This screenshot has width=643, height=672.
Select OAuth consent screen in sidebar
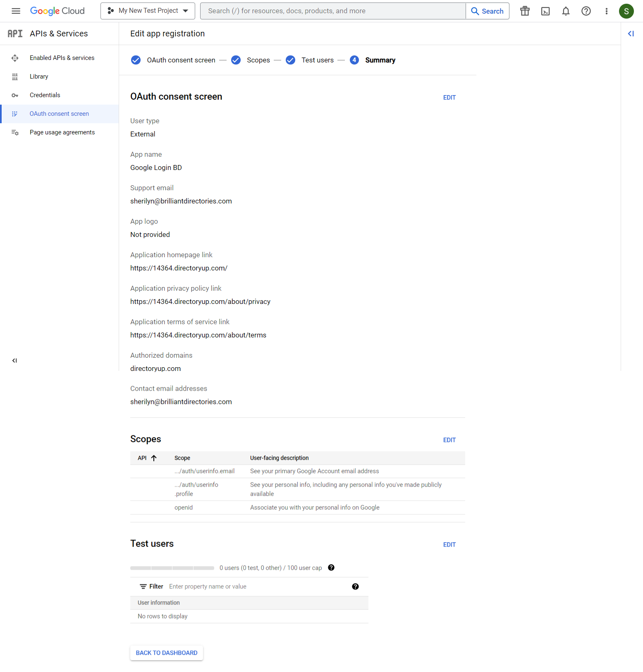pyautogui.click(x=59, y=114)
